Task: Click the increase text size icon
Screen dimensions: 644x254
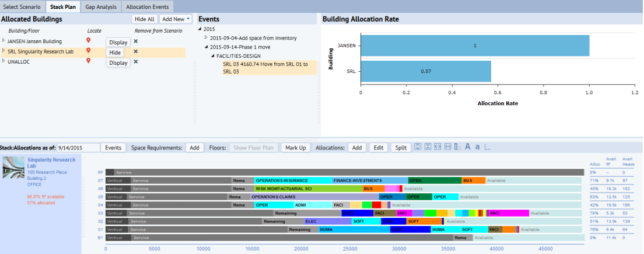Action: 467,147
